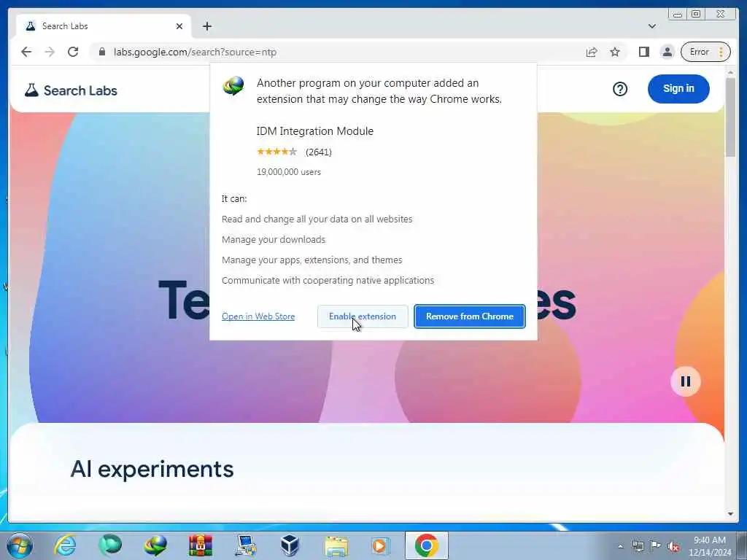Open the green globe taskbar app
This screenshot has height=560, width=747.
[110, 545]
